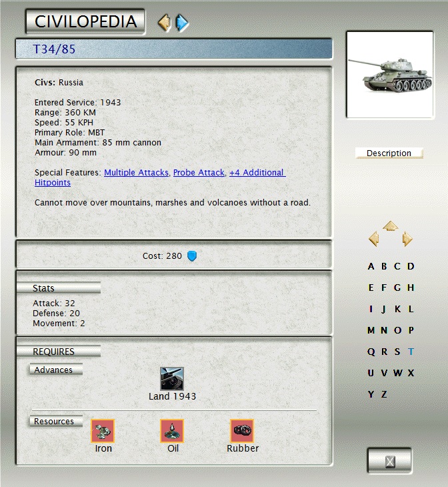Go back with the gold left arrow beside CIVILOPEDIA
The image size is (448, 487).
165,23
